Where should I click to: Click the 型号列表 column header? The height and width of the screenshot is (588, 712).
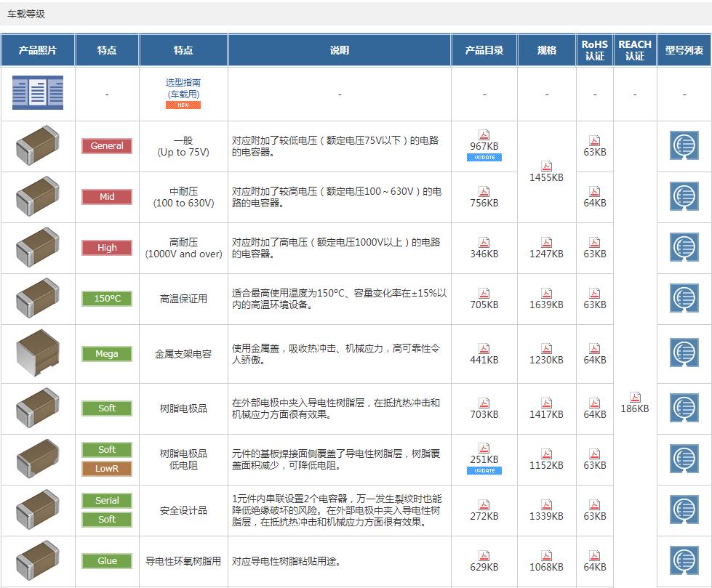click(684, 50)
